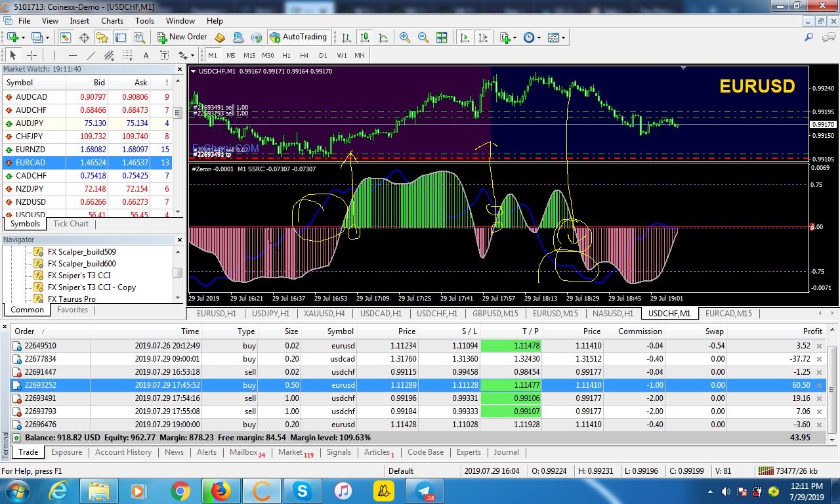Expand the indicators list dropdown
This screenshot has width=840, height=504.
click(x=507, y=37)
